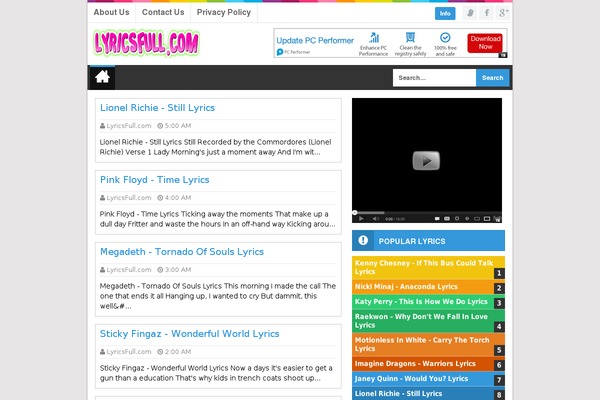This screenshot has width=600, height=400.
Task: Open the Facebook social icon
Action: click(x=487, y=13)
